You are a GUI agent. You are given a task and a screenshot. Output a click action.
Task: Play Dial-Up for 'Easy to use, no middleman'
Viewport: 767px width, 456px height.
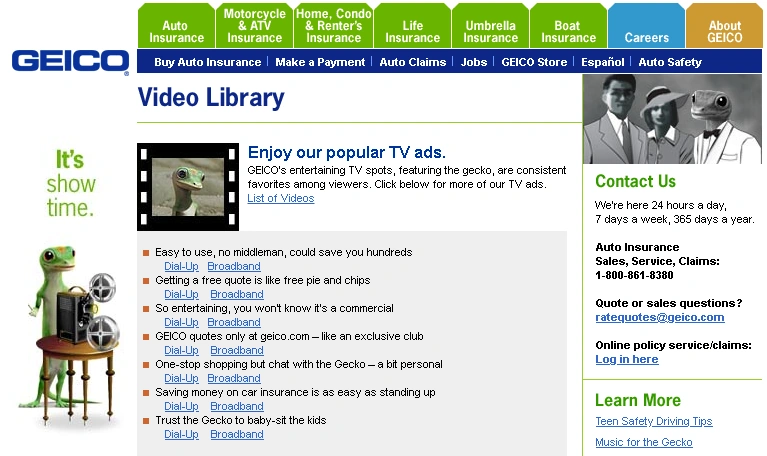tap(181, 266)
